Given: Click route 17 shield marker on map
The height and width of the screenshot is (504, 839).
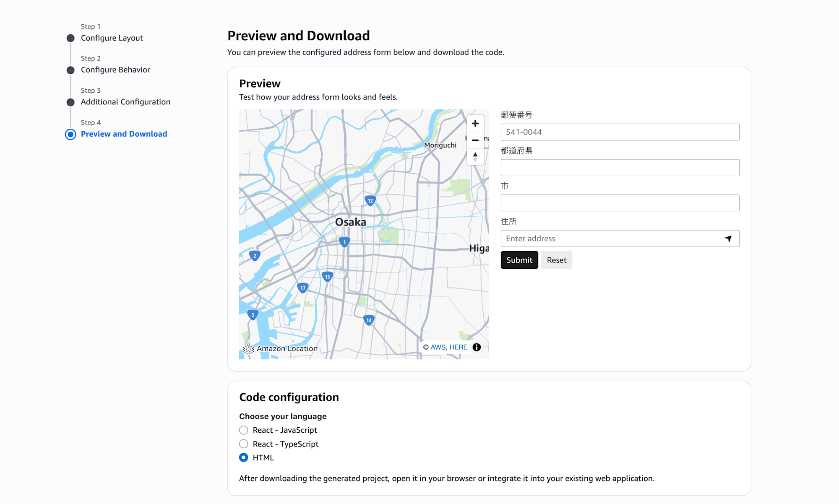Looking at the screenshot, I should coord(302,288).
